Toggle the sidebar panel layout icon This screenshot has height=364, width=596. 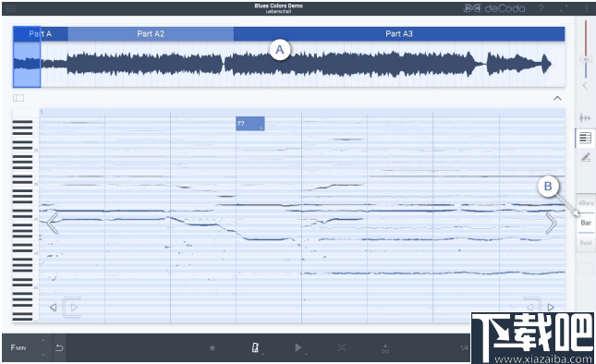tap(18, 99)
